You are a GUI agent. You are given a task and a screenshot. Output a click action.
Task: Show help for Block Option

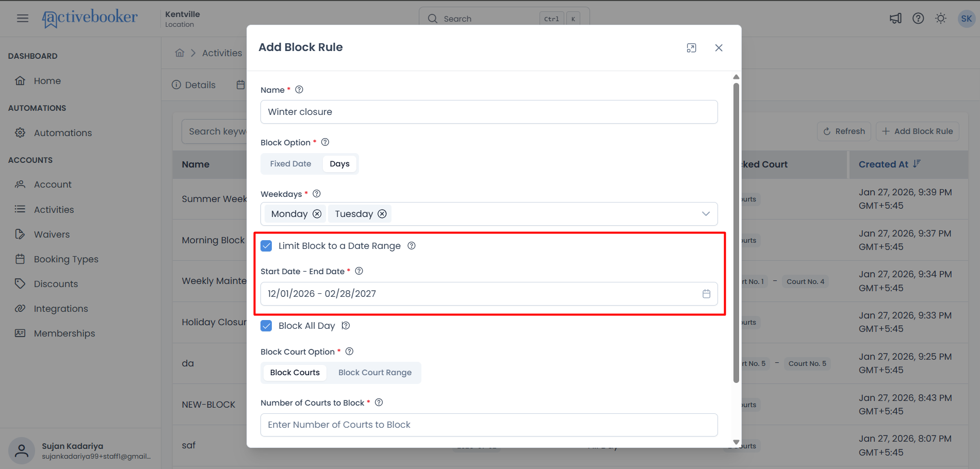(325, 142)
